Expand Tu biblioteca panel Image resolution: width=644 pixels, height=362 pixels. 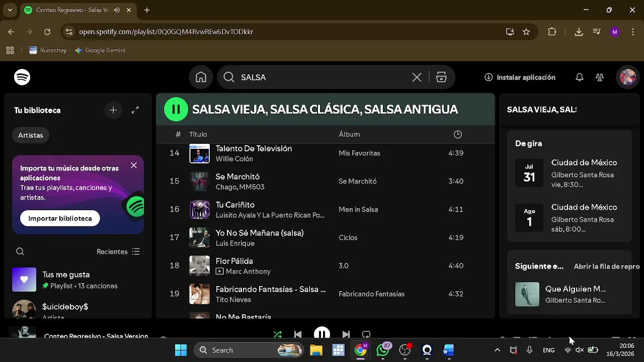(x=135, y=110)
